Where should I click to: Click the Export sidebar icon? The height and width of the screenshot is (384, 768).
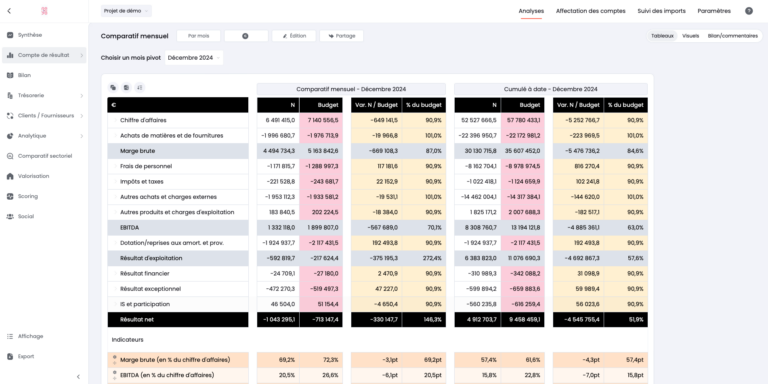point(10,357)
